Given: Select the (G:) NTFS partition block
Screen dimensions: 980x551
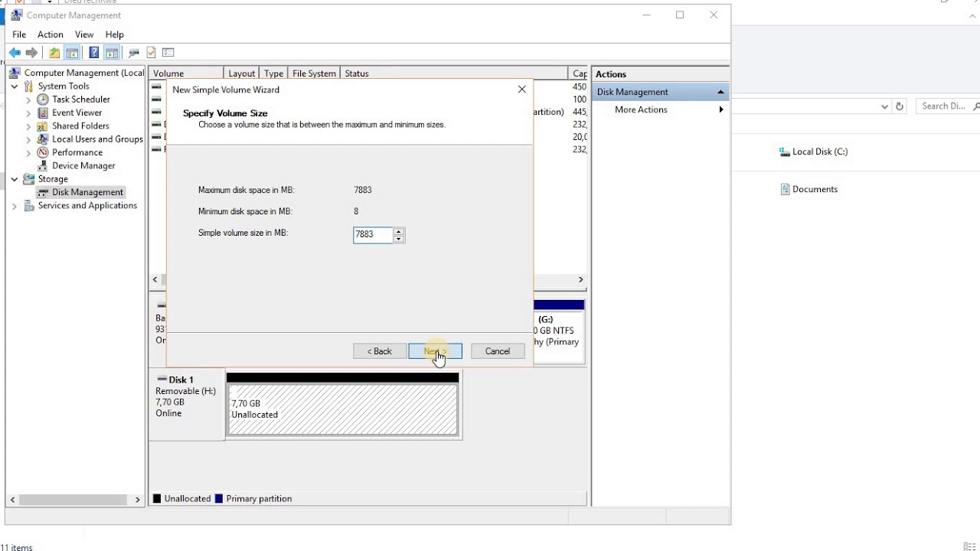Looking at the screenshot, I should [559, 331].
